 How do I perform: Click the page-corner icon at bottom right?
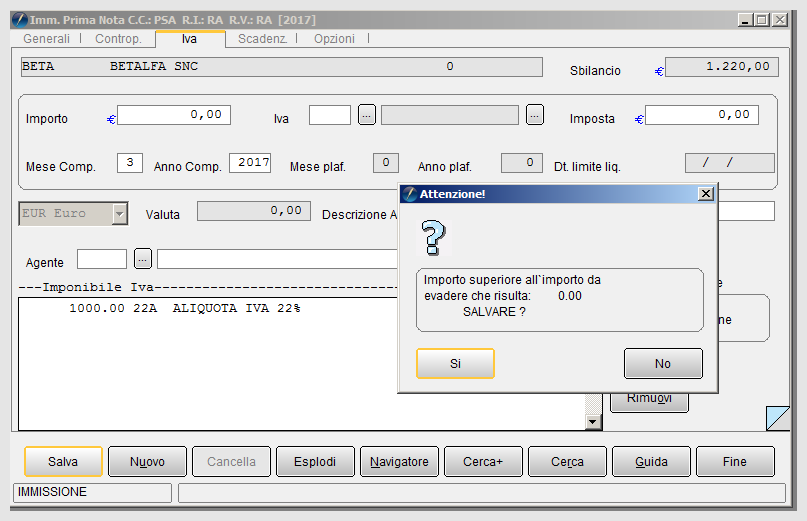coord(778,418)
